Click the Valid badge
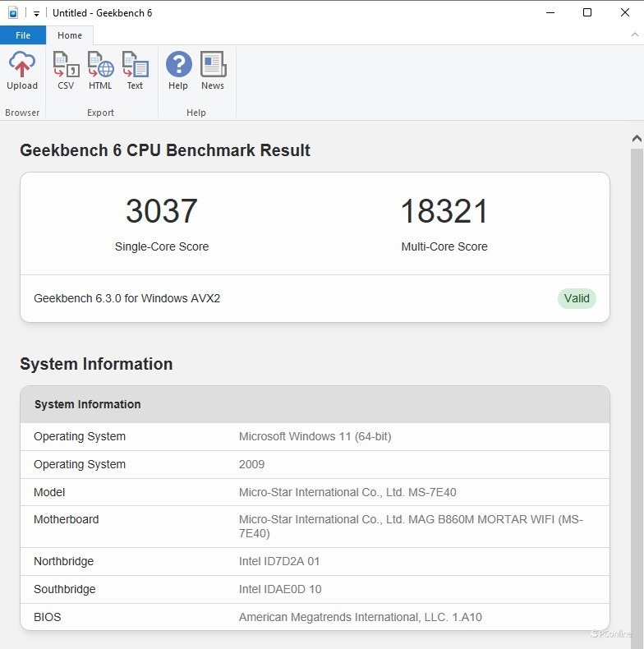This screenshot has width=644, height=649. point(577,298)
